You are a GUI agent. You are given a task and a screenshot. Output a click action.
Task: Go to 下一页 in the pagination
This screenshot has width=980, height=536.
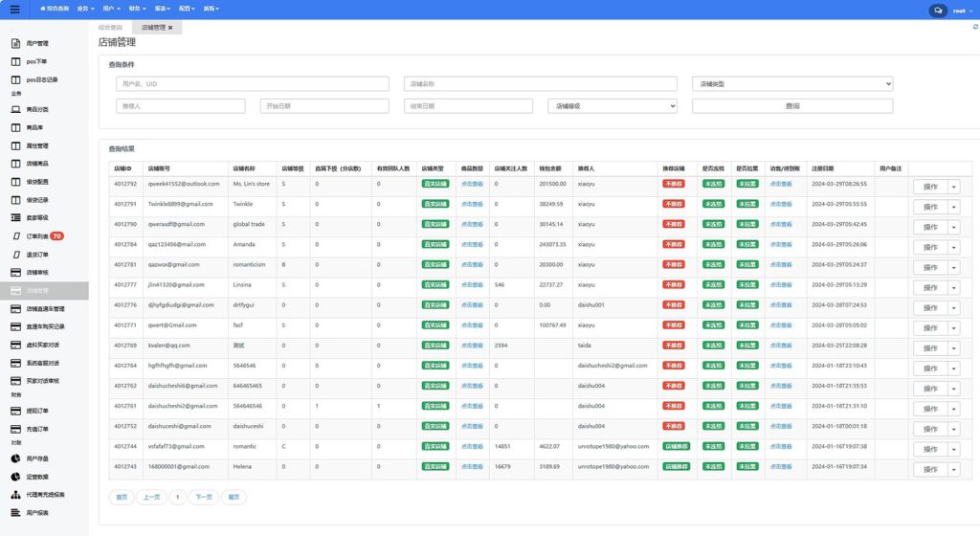click(x=203, y=498)
